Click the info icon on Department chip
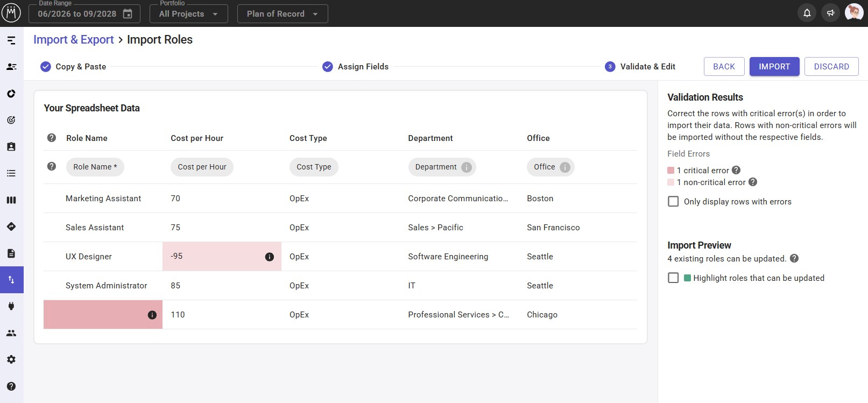This screenshot has height=403, width=868. pos(467,167)
